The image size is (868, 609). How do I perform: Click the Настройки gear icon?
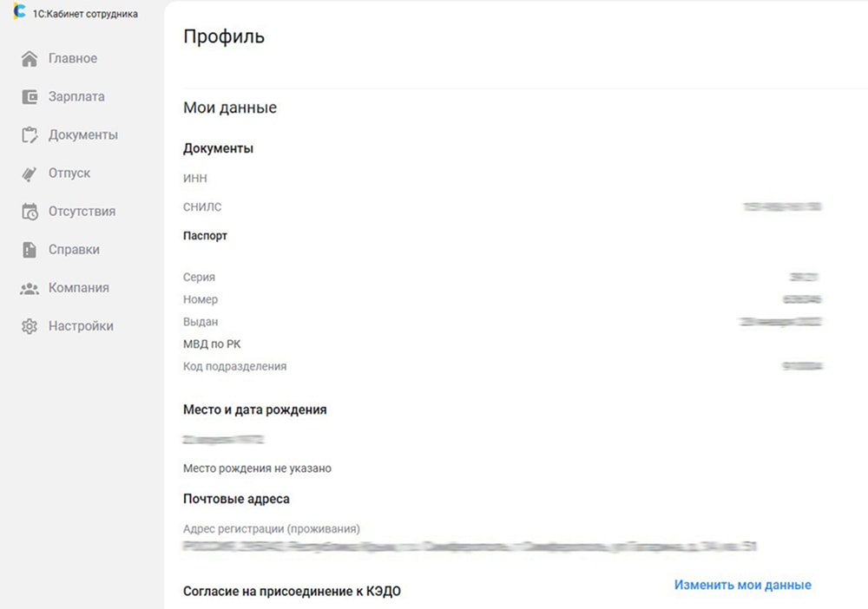(29, 325)
